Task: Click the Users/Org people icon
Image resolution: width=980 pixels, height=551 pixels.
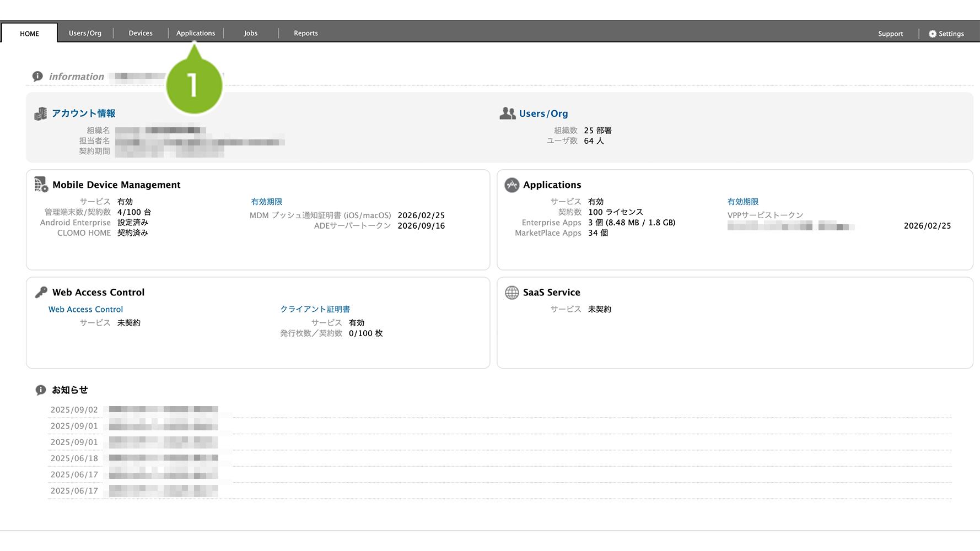Action: pos(507,114)
